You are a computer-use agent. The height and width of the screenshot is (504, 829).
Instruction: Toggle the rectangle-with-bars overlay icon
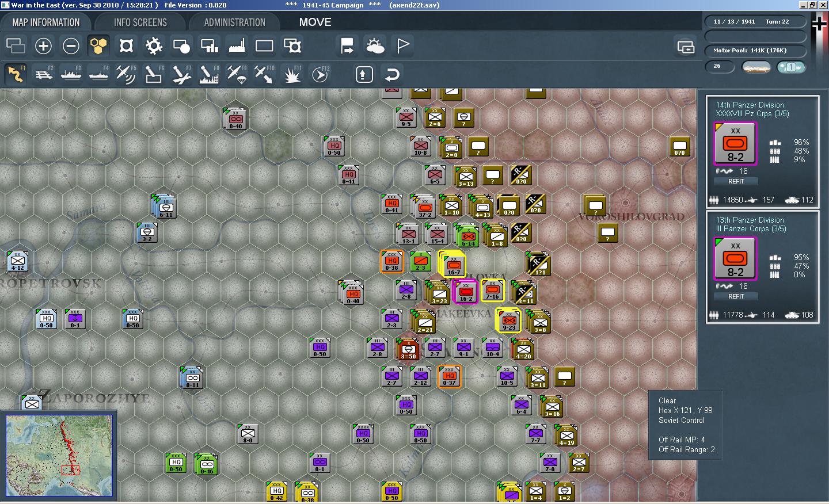point(209,46)
